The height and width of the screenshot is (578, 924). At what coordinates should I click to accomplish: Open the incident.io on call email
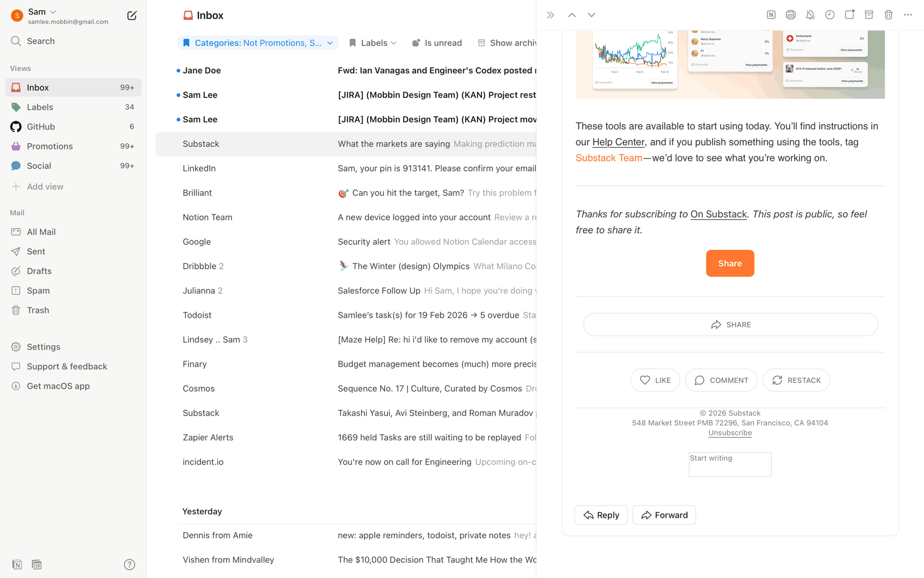click(x=346, y=462)
